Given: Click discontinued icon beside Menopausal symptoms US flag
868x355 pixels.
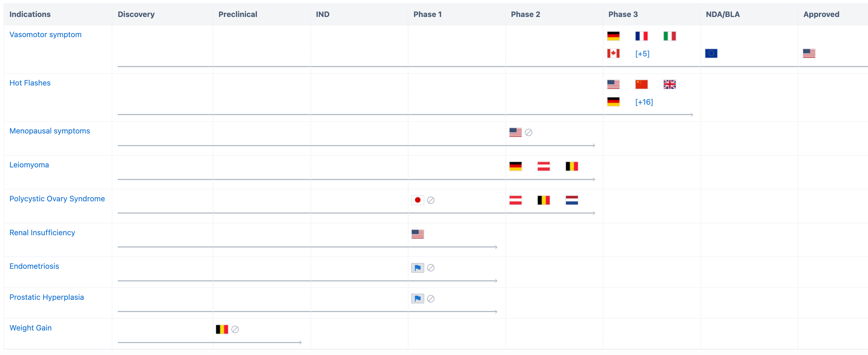Looking at the screenshot, I should click(x=529, y=133).
